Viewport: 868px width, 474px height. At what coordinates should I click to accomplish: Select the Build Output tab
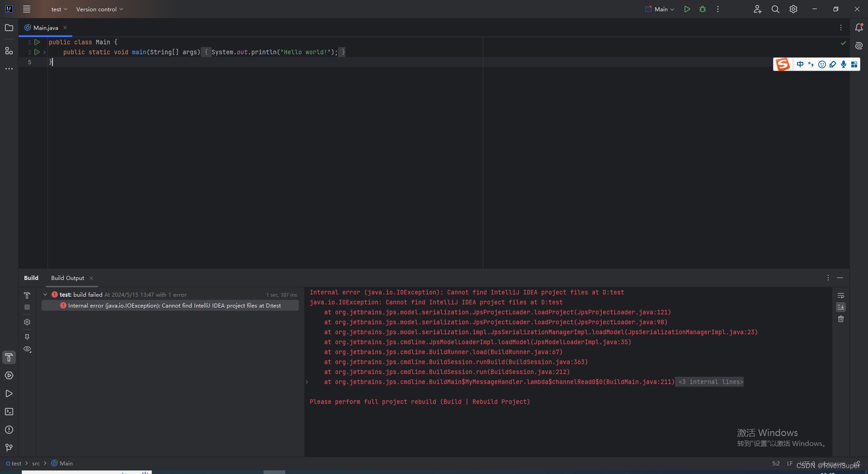(67, 278)
